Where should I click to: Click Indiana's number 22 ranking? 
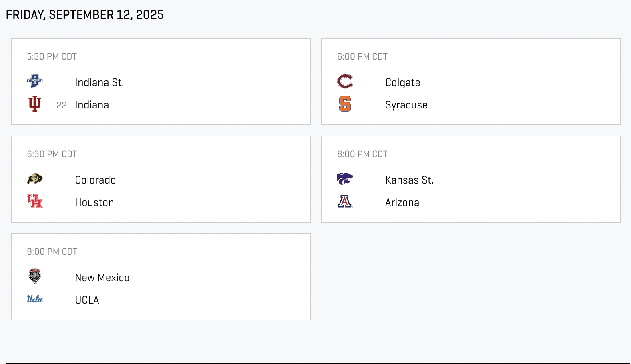click(x=62, y=105)
